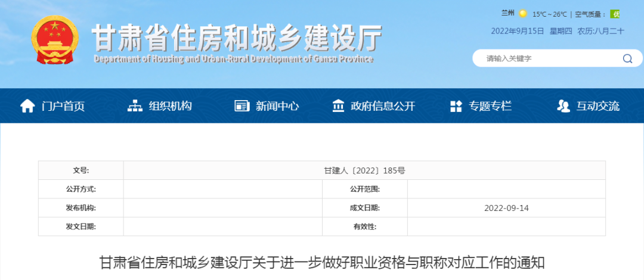Open the 门户首页 menu item

[63, 106]
